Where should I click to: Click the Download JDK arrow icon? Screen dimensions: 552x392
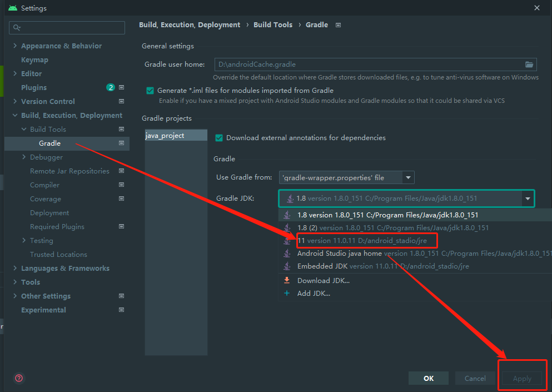click(x=287, y=280)
